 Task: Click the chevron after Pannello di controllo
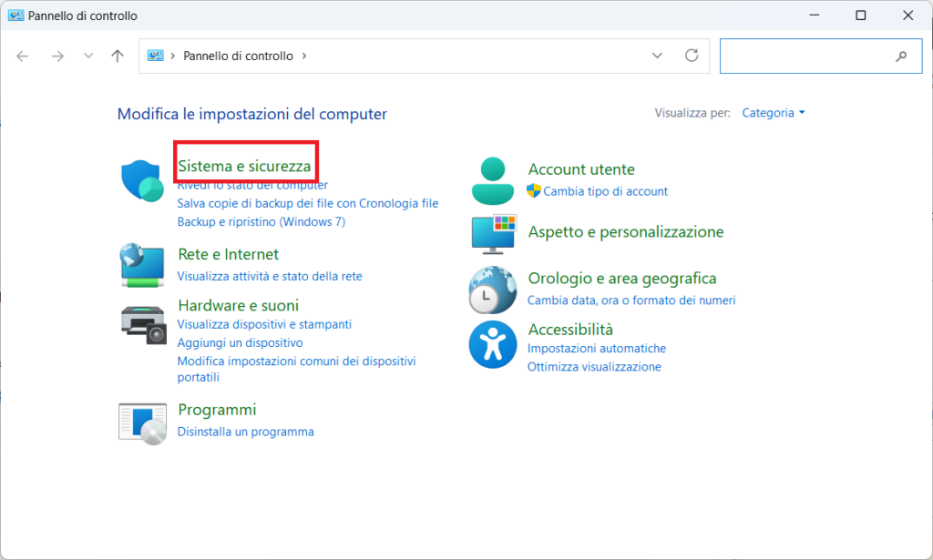304,56
